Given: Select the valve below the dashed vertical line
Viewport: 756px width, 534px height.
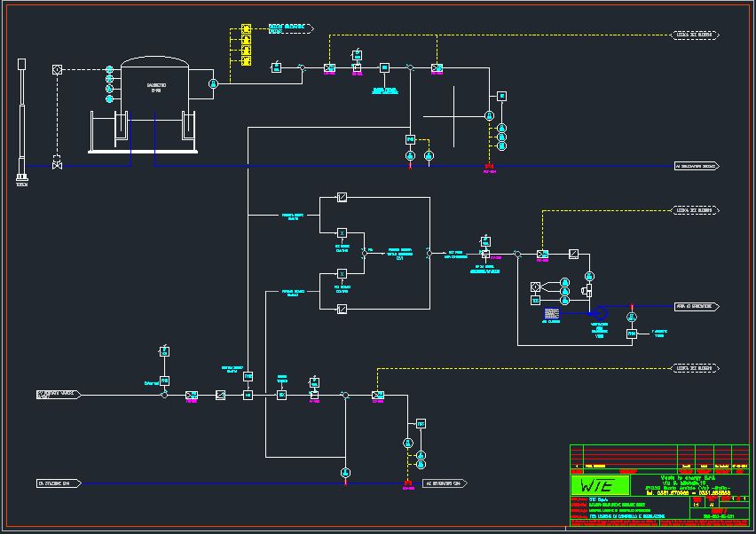Looking at the screenshot, I should (x=57, y=165).
